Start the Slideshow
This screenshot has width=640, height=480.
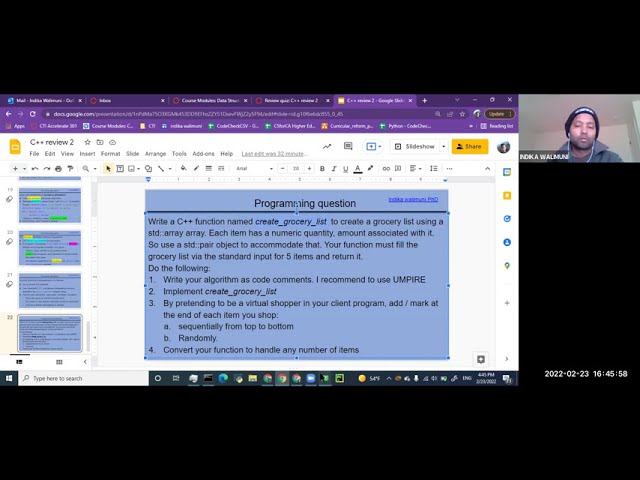[415, 147]
